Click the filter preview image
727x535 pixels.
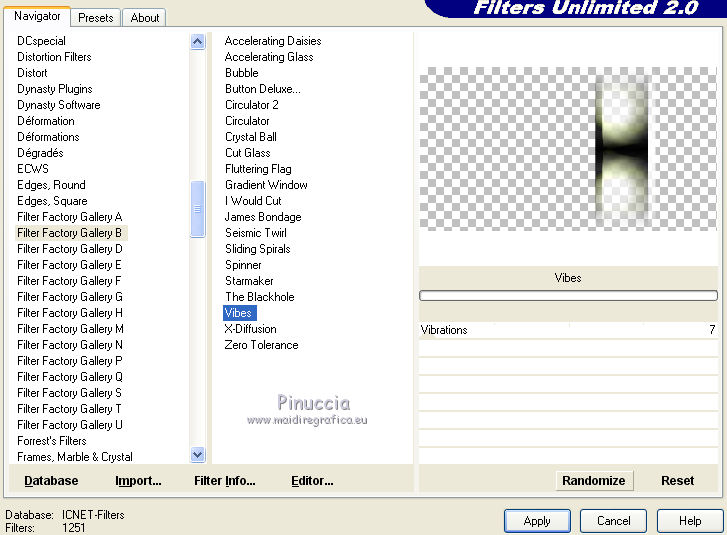tap(568, 148)
